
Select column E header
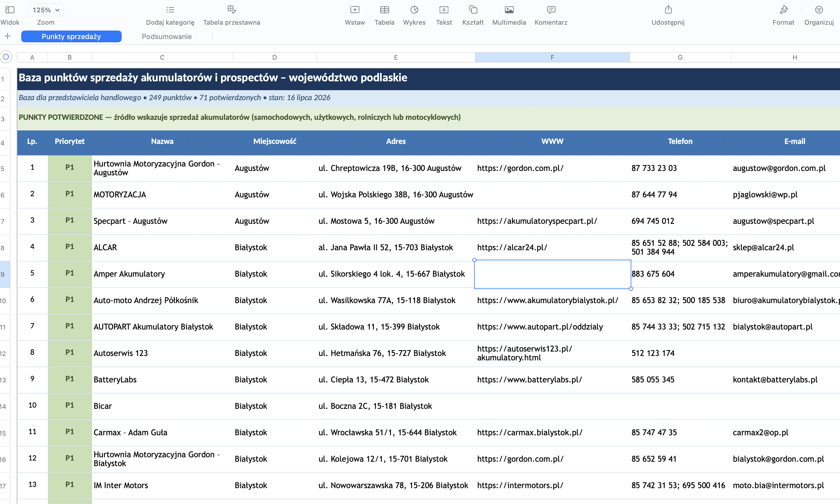coord(396,57)
